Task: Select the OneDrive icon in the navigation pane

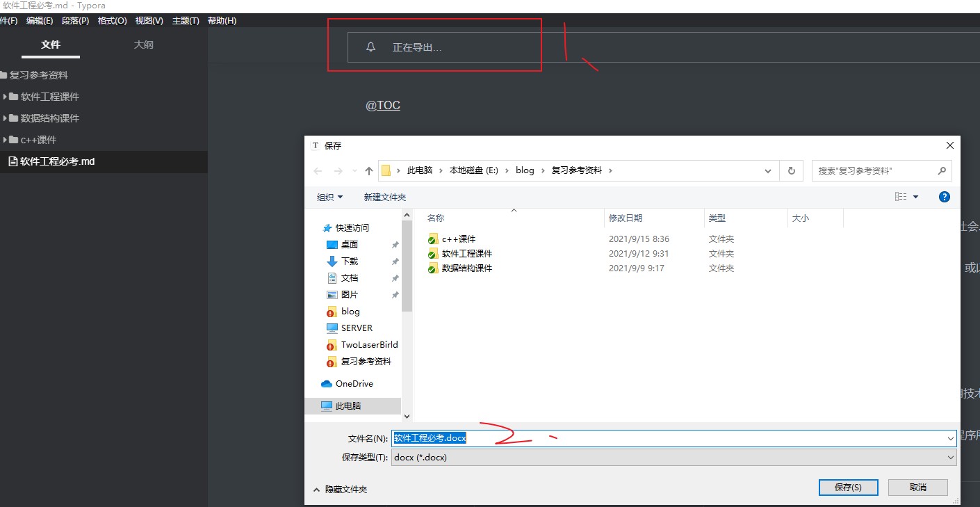Action: [327, 383]
